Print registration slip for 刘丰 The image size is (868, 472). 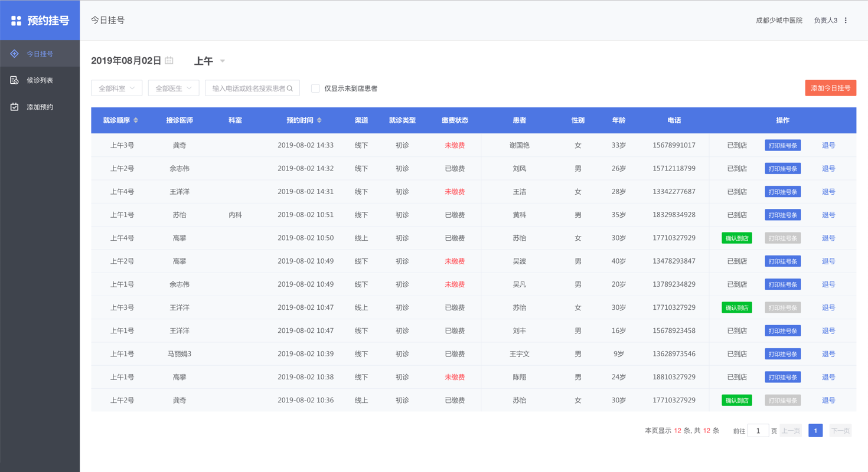(783, 331)
